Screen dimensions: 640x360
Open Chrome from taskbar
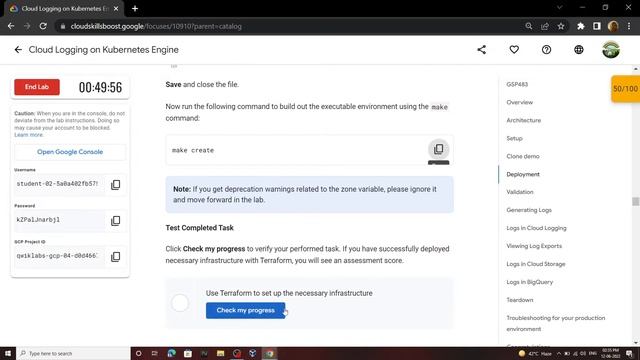[269, 353]
